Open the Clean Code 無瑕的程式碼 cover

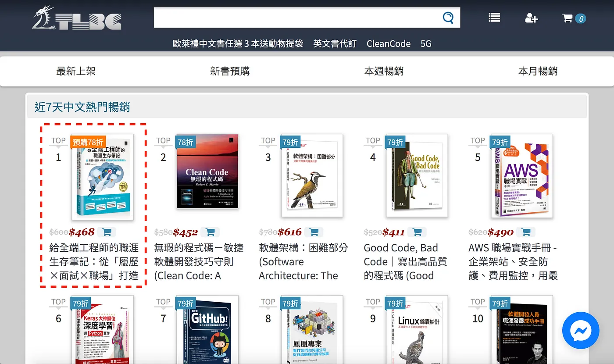point(207,171)
